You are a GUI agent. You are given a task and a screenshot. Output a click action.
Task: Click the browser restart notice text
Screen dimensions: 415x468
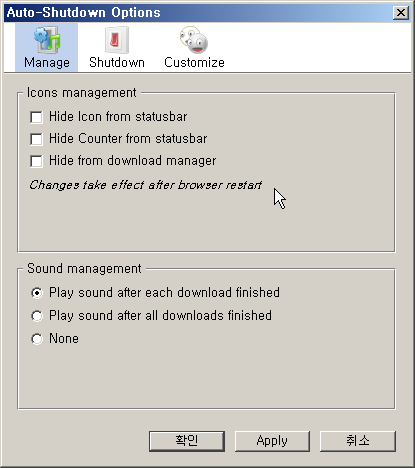coord(145,185)
